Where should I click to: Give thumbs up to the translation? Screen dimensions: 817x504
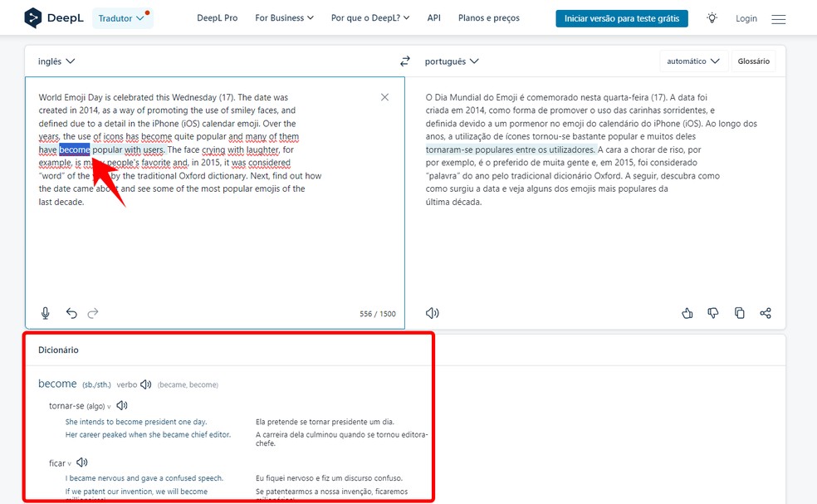tap(687, 313)
